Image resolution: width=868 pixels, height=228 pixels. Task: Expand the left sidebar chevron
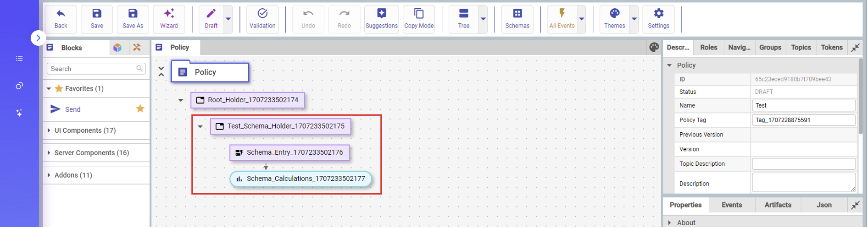[x=38, y=38]
